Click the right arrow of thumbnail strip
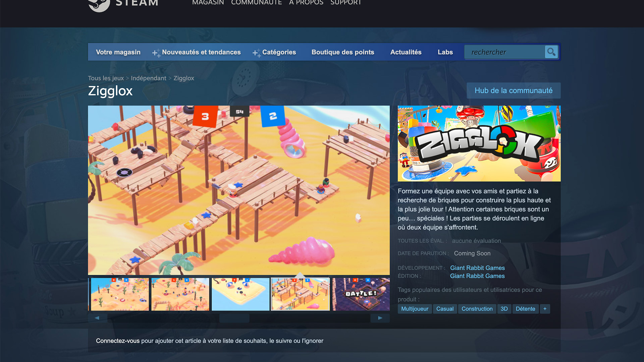Image resolution: width=644 pixels, height=362 pixels. [x=380, y=318]
